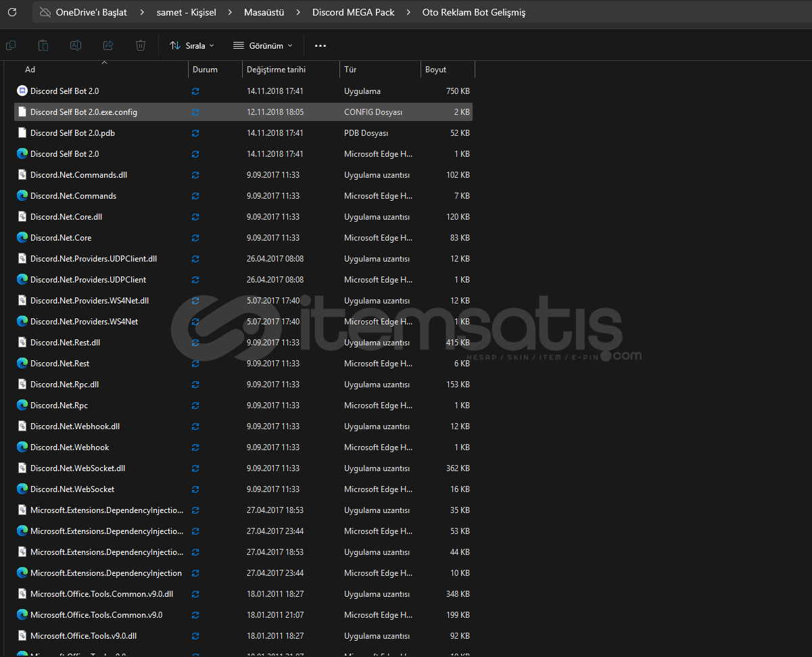
Task: Click the OneDrive'ı Başlat breadcrumb
Action: (91, 12)
